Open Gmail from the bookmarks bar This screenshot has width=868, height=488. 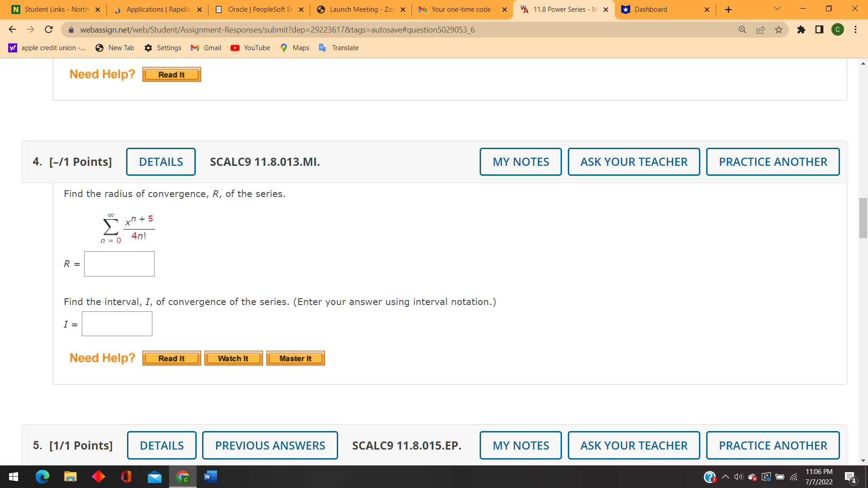[206, 47]
